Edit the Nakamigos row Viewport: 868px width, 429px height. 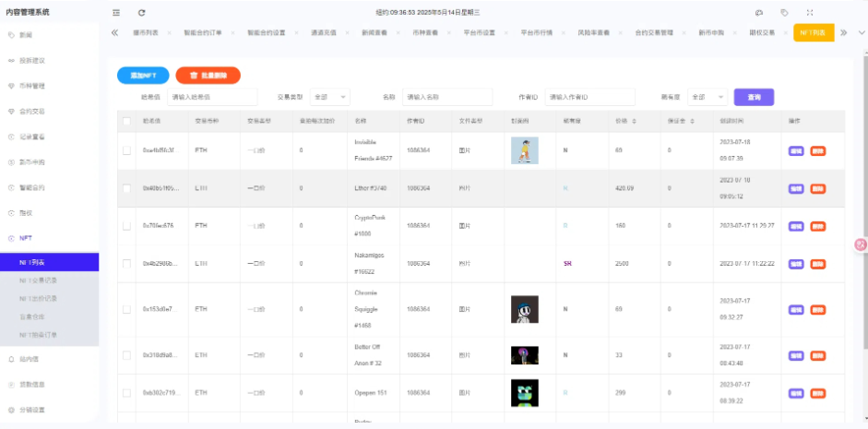pos(796,264)
